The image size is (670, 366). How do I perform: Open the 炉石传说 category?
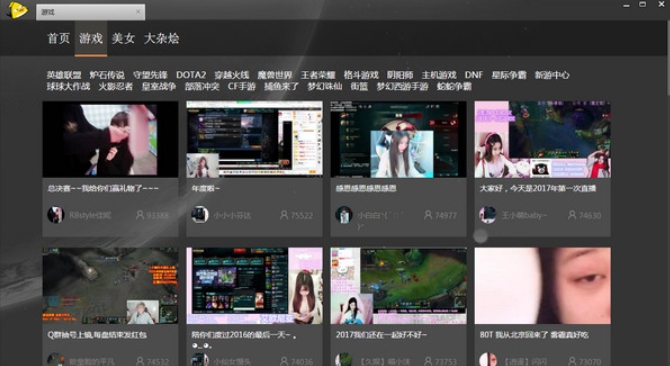point(107,75)
